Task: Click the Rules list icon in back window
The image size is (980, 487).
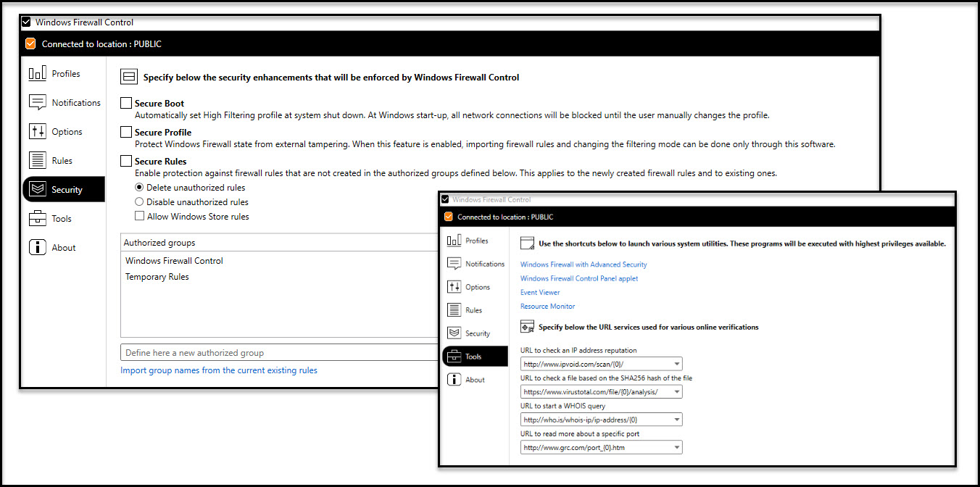Action: (x=38, y=160)
